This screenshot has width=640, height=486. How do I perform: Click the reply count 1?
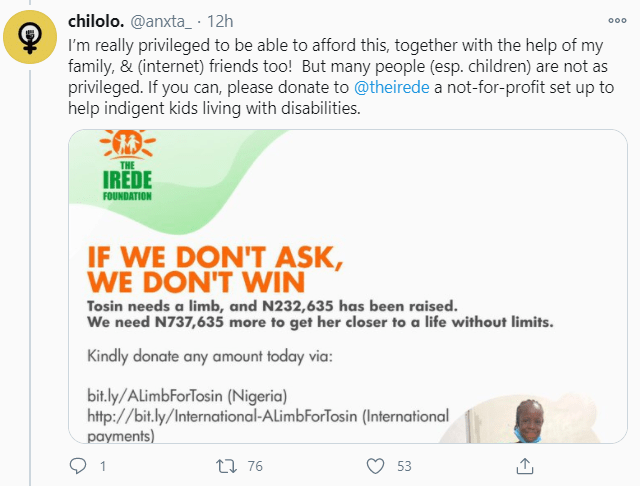tap(103, 465)
